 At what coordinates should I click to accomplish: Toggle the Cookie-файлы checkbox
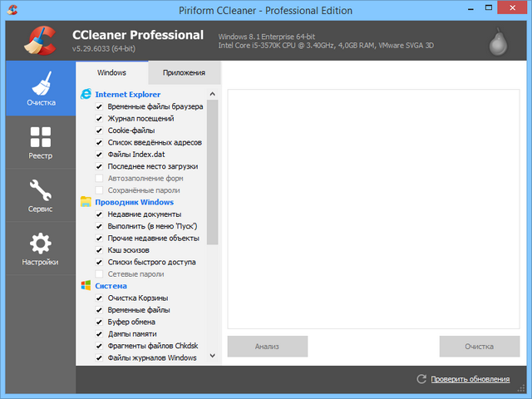pyautogui.click(x=99, y=131)
